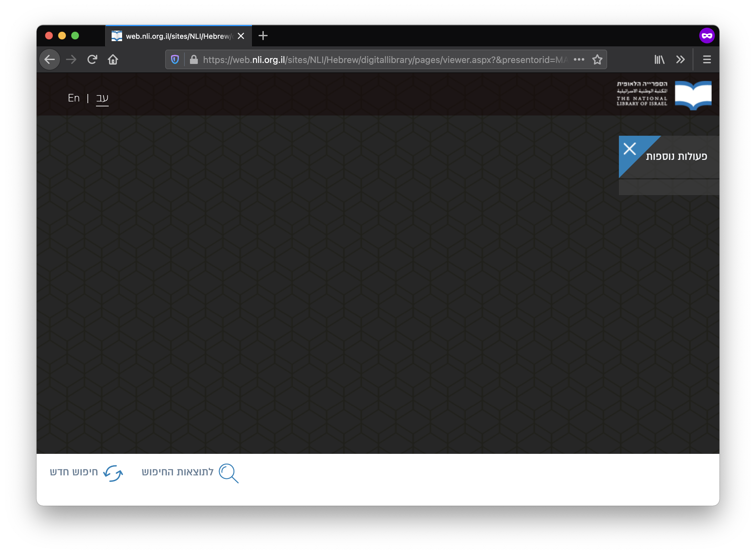Click the tracking protection shield icon
756x554 pixels.
(175, 59)
